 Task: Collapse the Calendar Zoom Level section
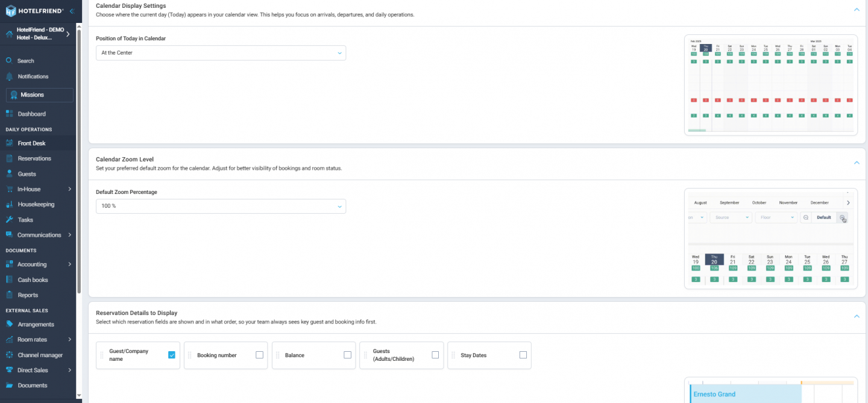856,163
